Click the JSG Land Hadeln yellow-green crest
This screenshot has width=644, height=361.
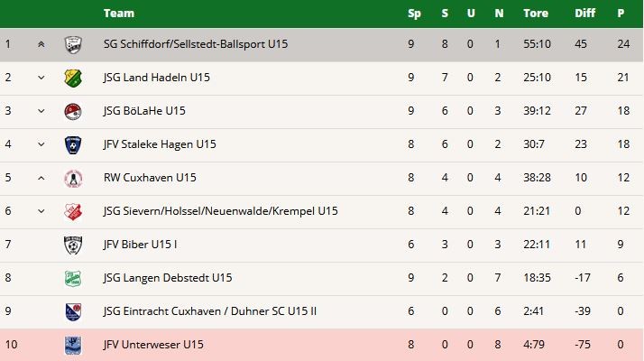point(73,79)
